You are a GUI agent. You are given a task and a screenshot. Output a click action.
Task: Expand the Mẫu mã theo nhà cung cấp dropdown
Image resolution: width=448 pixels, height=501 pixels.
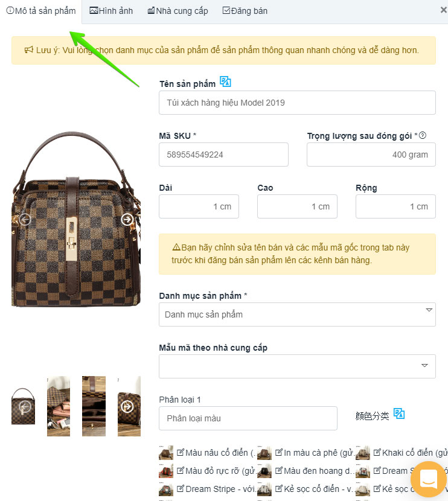tap(297, 366)
